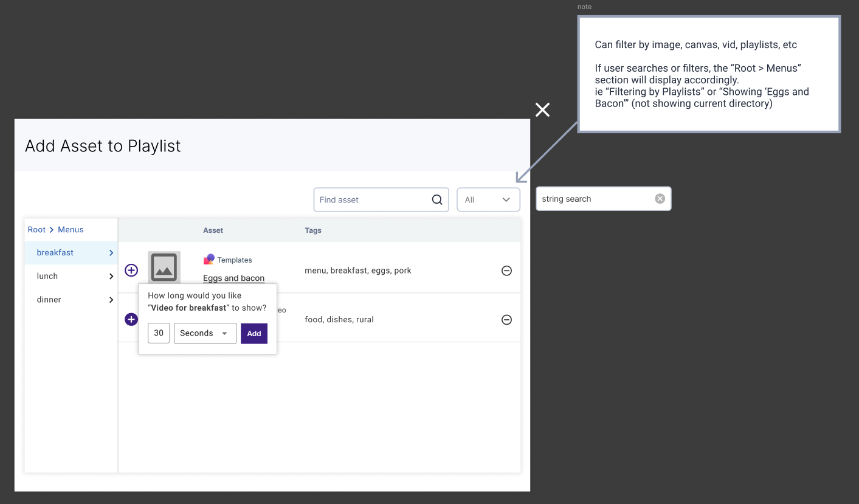Clear the string search field
The image size is (859, 504).
660,199
